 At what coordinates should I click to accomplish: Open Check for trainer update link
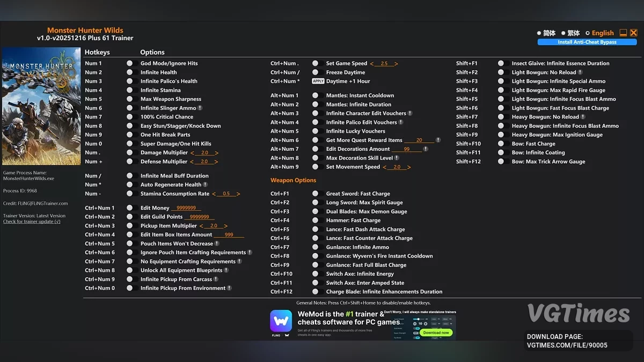(32, 221)
